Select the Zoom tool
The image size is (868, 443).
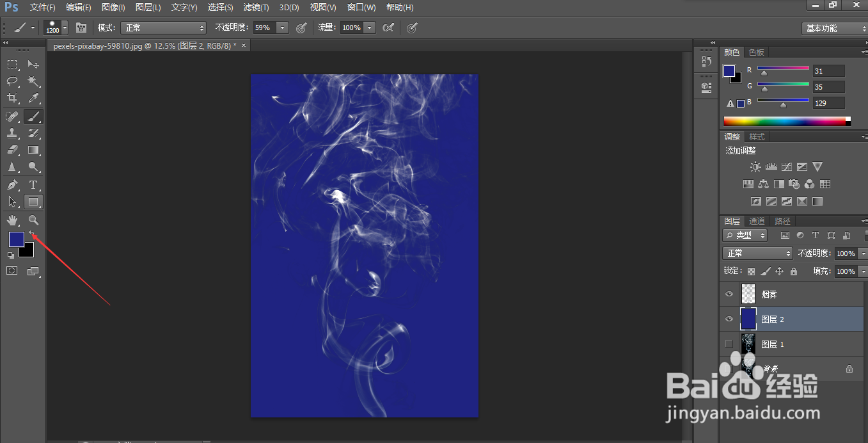pyautogui.click(x=33, y=220)
